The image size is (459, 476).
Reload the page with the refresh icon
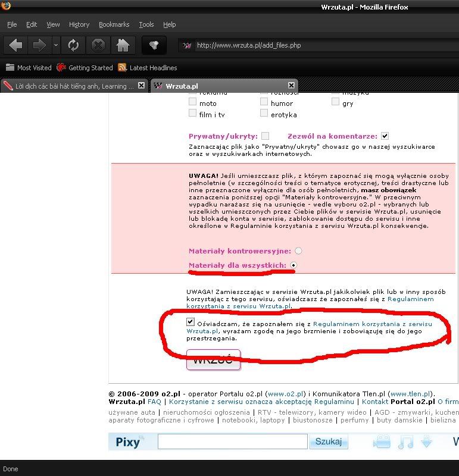(73, 45)
